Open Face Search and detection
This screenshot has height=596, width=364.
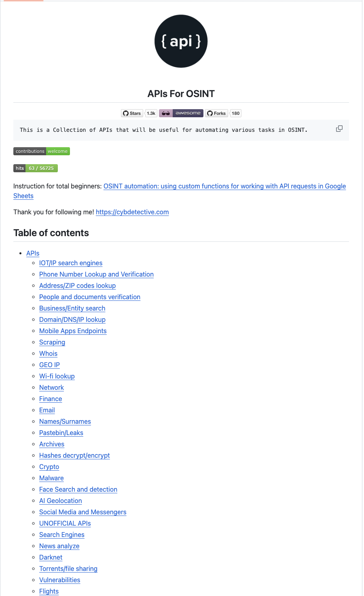click(x=78, y=489)
